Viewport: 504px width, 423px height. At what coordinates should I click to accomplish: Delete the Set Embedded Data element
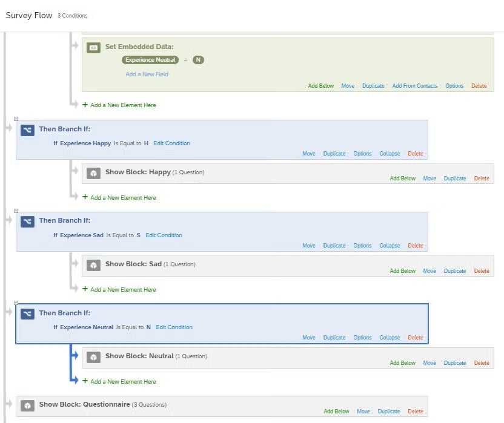click(479, 86)
